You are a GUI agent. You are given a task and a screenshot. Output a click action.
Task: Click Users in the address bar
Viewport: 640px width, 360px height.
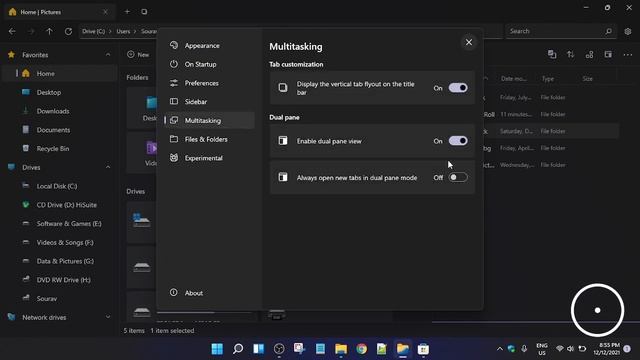pyautogui.click(x=123, y=31)
